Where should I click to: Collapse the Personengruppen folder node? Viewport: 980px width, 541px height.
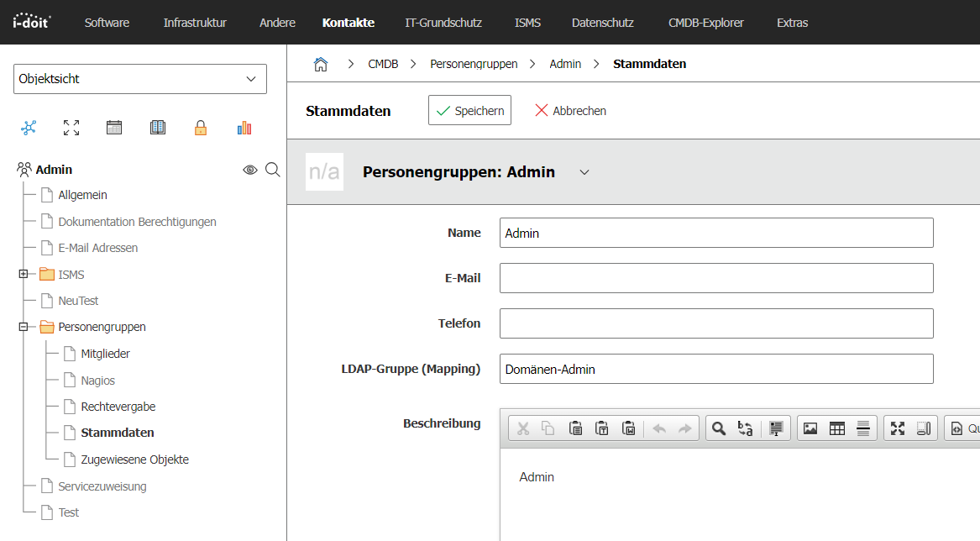pos(24,327)
